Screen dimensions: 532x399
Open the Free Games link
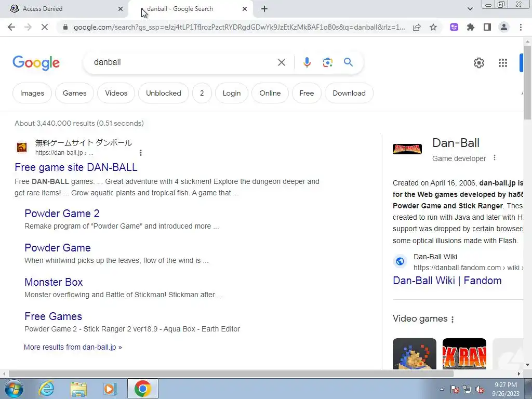(54, 316)
